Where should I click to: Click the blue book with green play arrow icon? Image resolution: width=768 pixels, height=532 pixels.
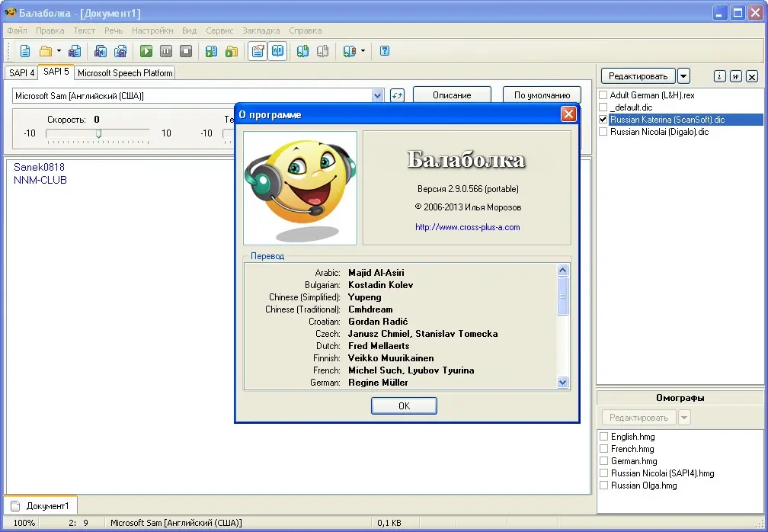[x=211, y=51]
